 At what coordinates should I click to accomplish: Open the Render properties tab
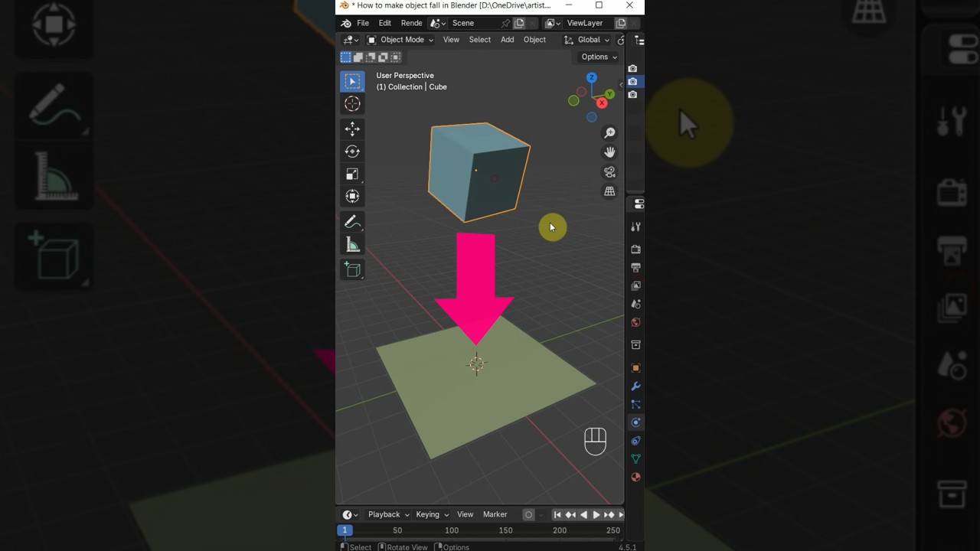coord(635,249)
